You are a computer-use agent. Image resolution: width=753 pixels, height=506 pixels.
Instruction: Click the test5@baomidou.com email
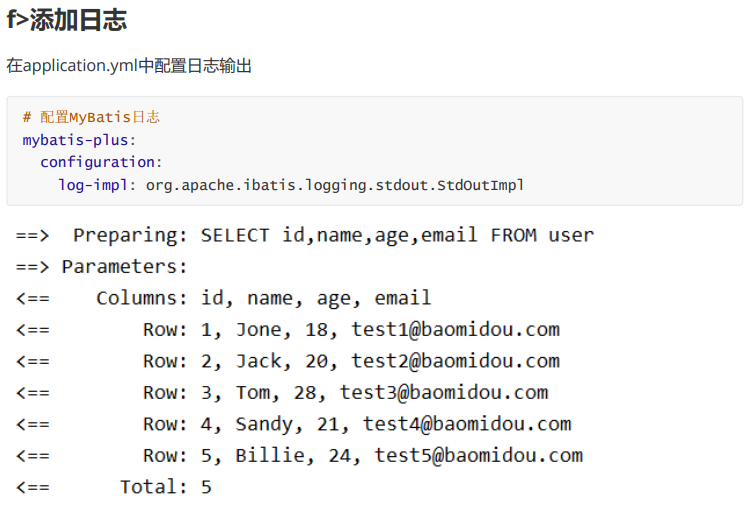pyautogui.click(x=478, y=456)
